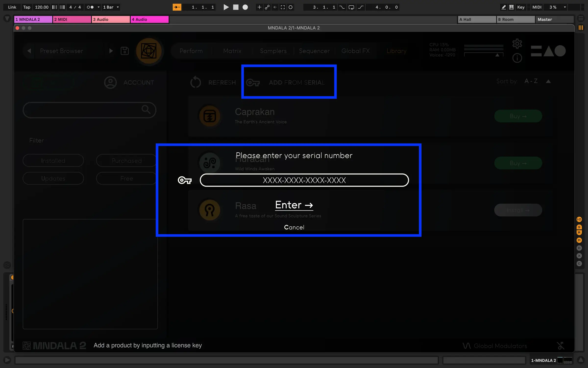Switch to the Samplers tab
This screenshot has height=368, width=588.
coord(273,51)
